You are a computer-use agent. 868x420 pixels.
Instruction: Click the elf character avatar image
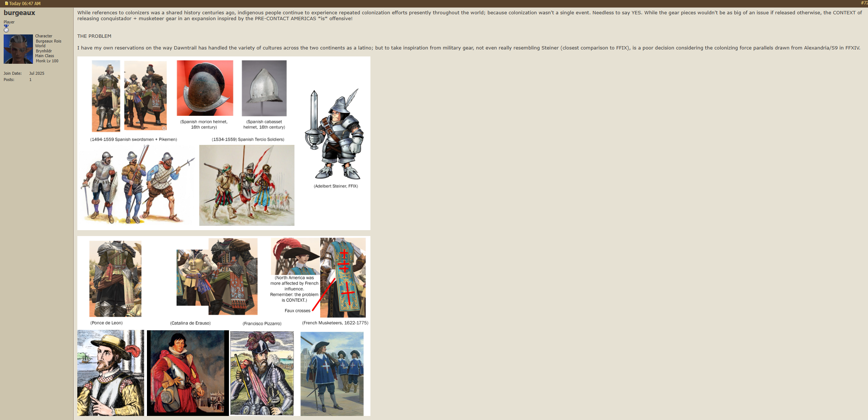click(18, 49)
